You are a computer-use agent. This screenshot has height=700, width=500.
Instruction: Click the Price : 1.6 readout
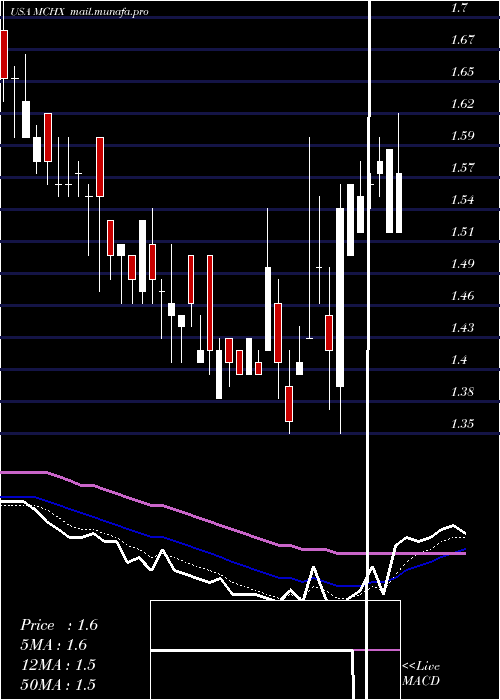point(59,625)
